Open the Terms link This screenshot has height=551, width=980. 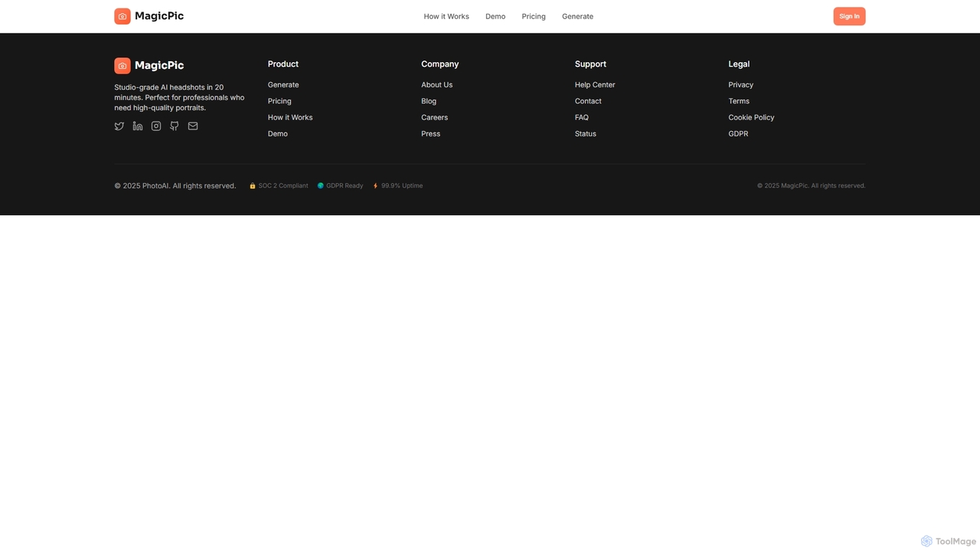(739, 101)
